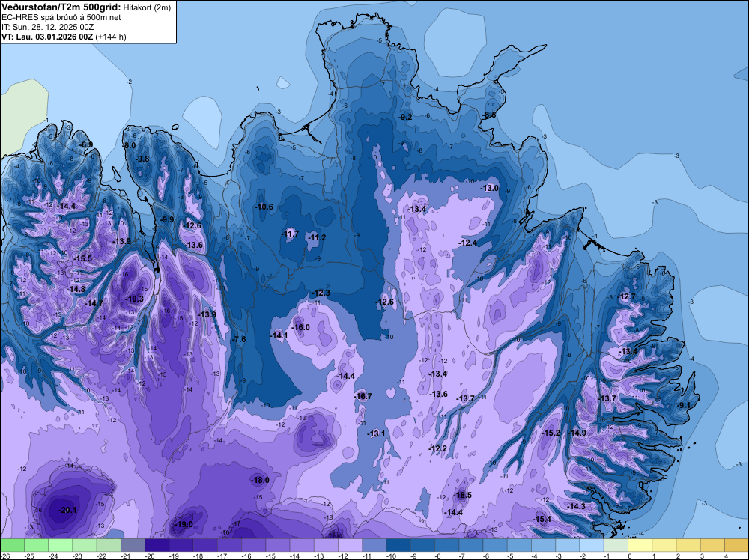Click the -15.2 temperature value

tap(551, 433)
